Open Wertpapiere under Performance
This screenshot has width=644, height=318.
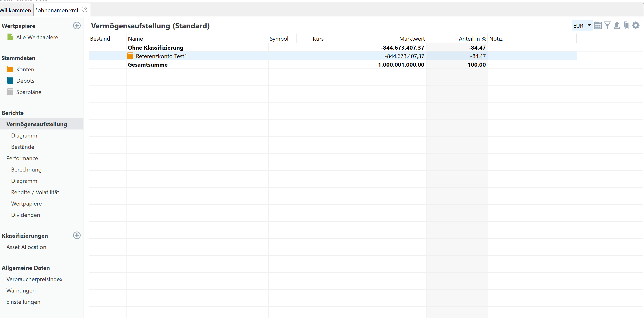[26, 204]
